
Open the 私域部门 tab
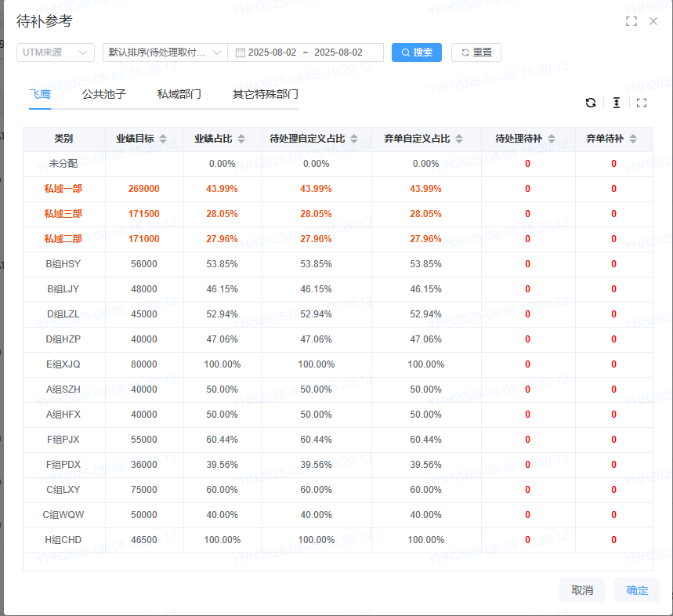[179, 94]
